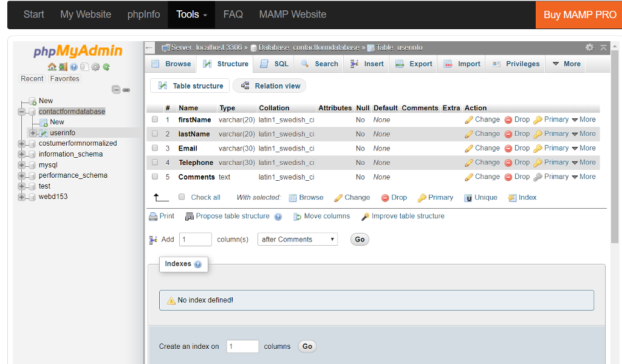Click the Table structure sub-tab
622x364 pixels.
190,86
